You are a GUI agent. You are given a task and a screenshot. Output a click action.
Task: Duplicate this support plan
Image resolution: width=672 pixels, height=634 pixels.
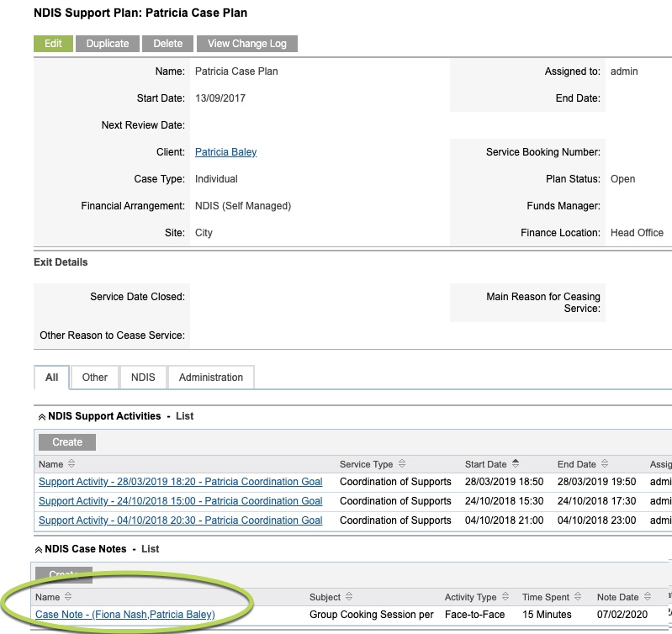[108, 44]
